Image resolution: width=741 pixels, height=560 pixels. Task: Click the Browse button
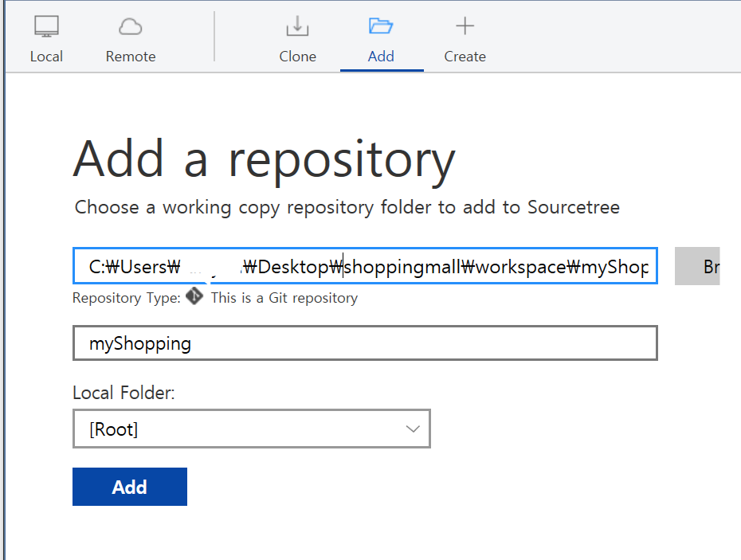(x=697, y=266)
